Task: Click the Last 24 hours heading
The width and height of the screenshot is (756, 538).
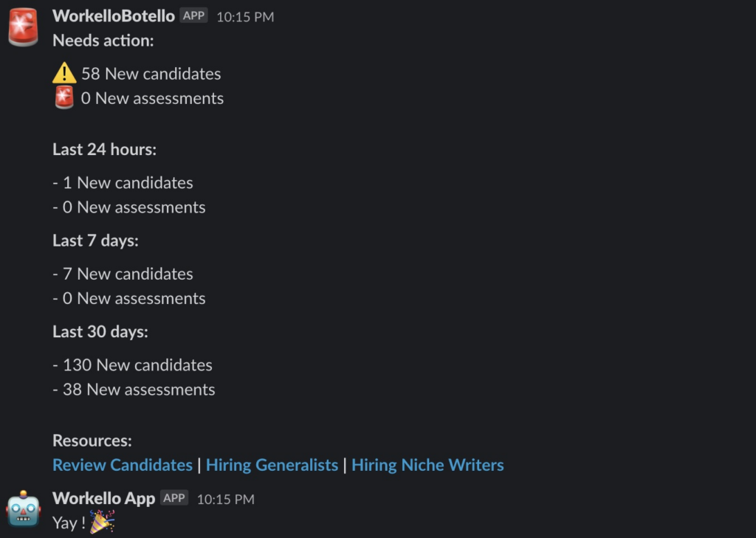Action: point(104,149)
